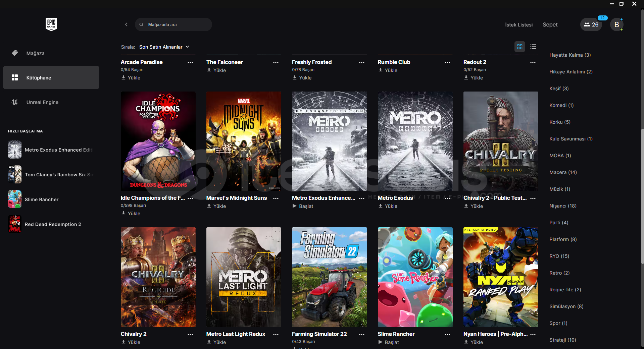The width and height of the screenshot is (644, 349).
Task: Filter by Hayatta Kalma (3) genre
Action: [x=570, y=55]
